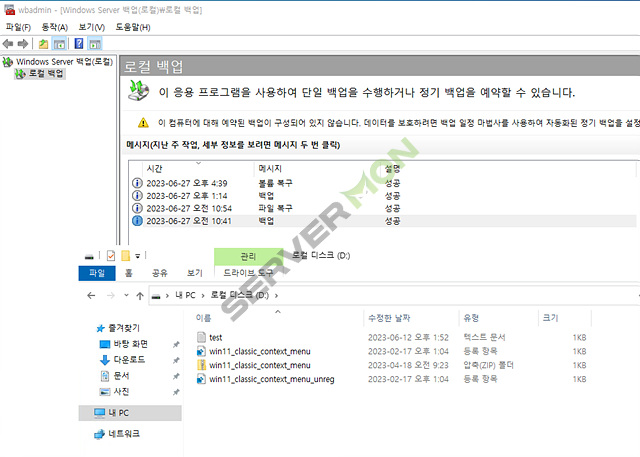Image resolution: width=640 pixels, height=457 pixels.
Task: Click pin icon next to 다운로드
Action: pyautogui.click(x=176, y=360)
